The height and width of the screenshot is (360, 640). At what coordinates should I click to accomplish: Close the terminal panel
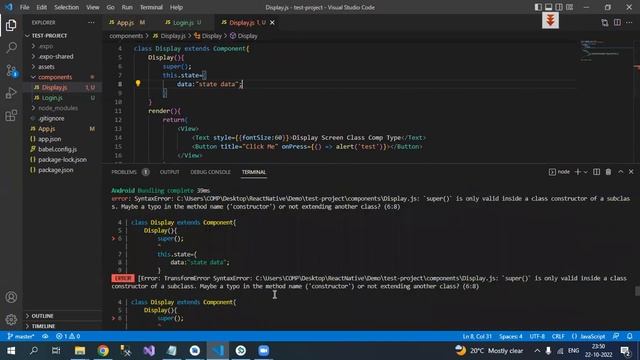pos(631,172)
